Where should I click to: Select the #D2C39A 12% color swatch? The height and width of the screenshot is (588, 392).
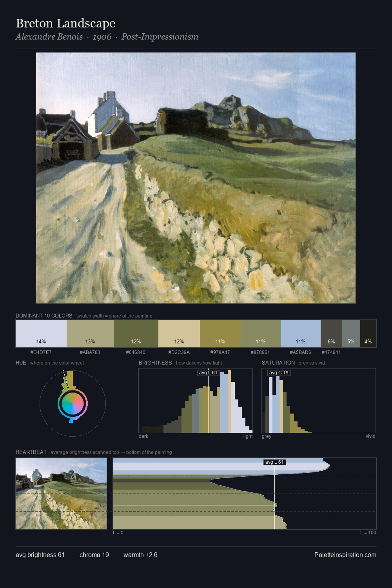coord(179,334)
